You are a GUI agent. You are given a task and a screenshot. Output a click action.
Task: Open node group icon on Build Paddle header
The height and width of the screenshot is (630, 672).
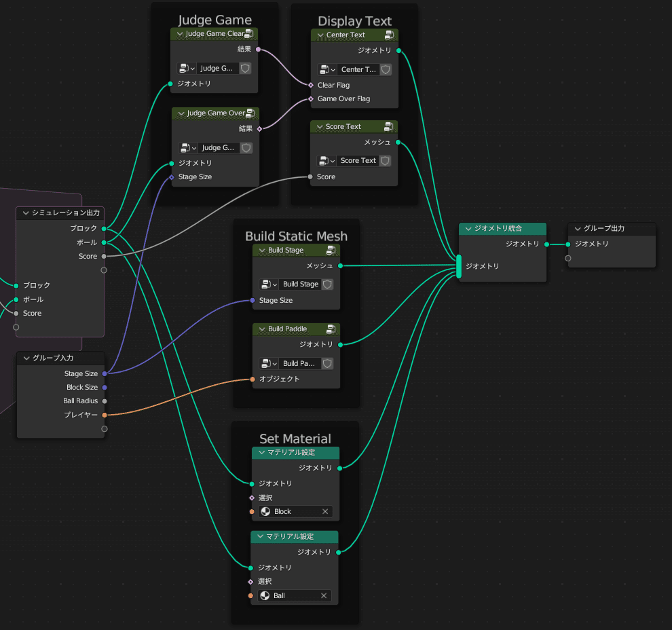[x=331, y=329]
